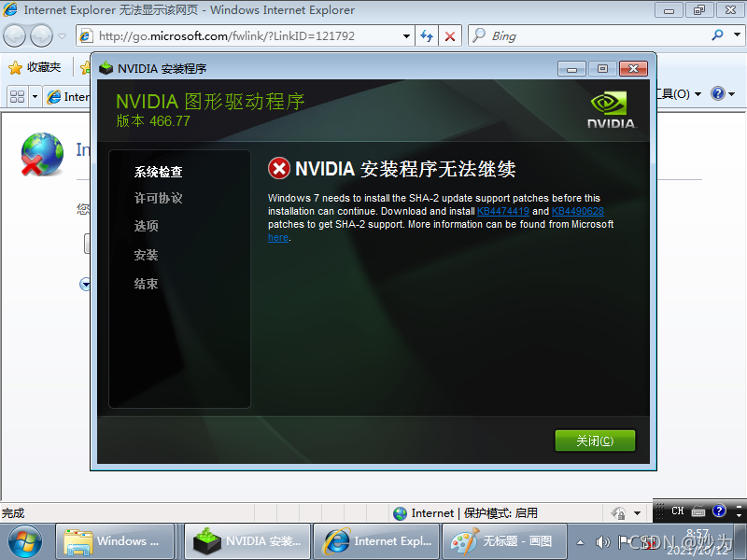
Task: Click the Bing search magnifier button
Action: click(x=717, y=35)
